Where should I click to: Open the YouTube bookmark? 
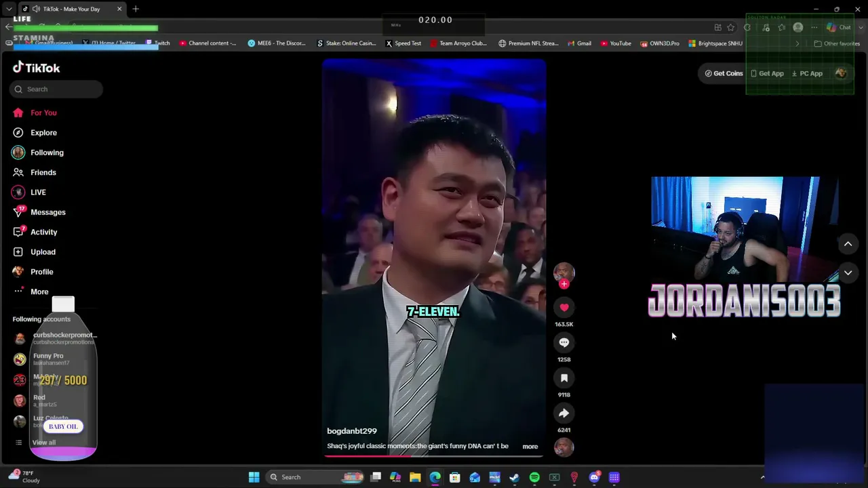point(616,43)
